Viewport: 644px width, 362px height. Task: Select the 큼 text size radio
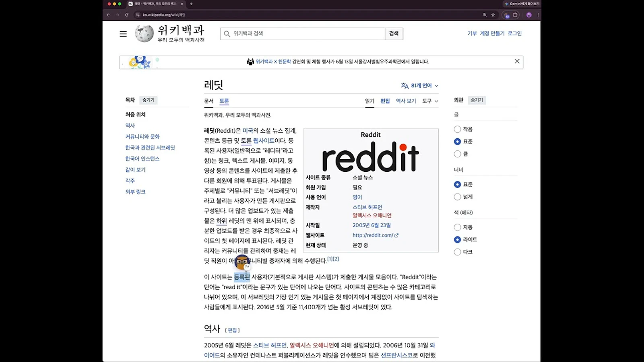point(457,154)
